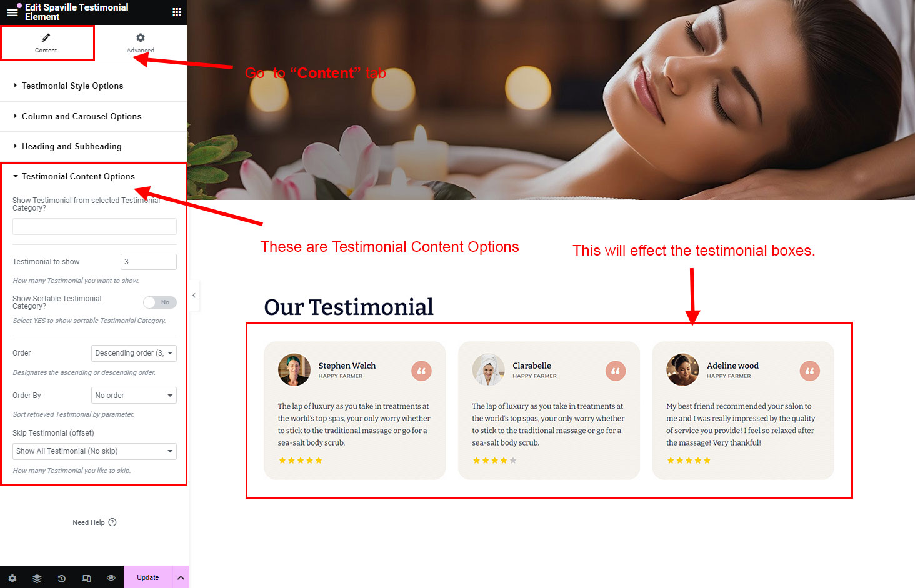Switch to Responsive Mode icon
Viewport: 915px width, 588px height.
86,578
